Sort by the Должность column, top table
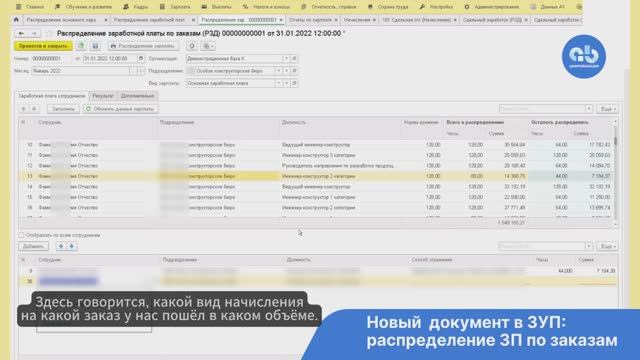 (294, 122)
